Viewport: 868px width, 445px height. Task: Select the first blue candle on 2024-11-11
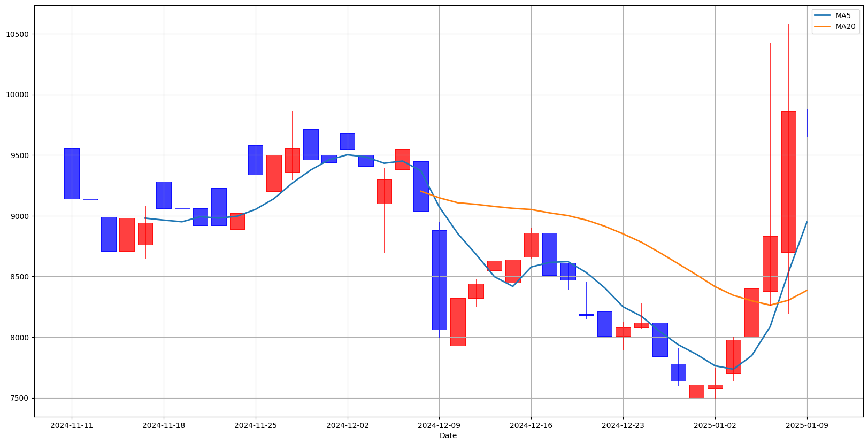(x=72, y=174)
